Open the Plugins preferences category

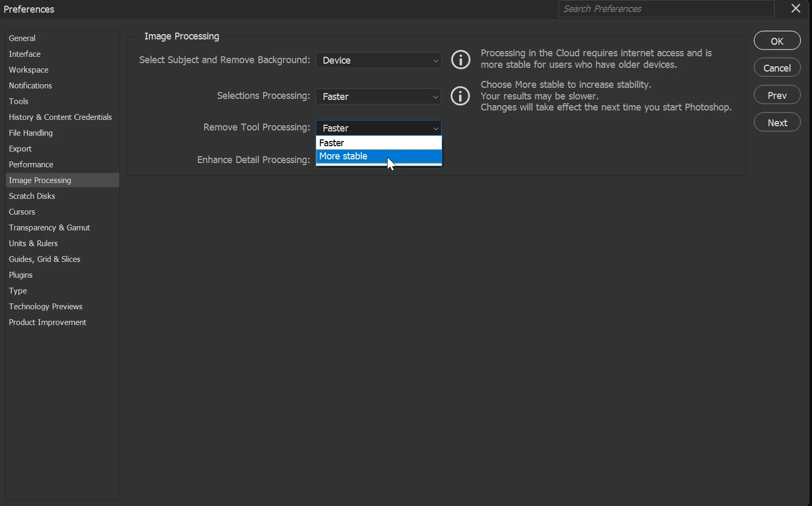pyautogui.click(x=62, y=275)
